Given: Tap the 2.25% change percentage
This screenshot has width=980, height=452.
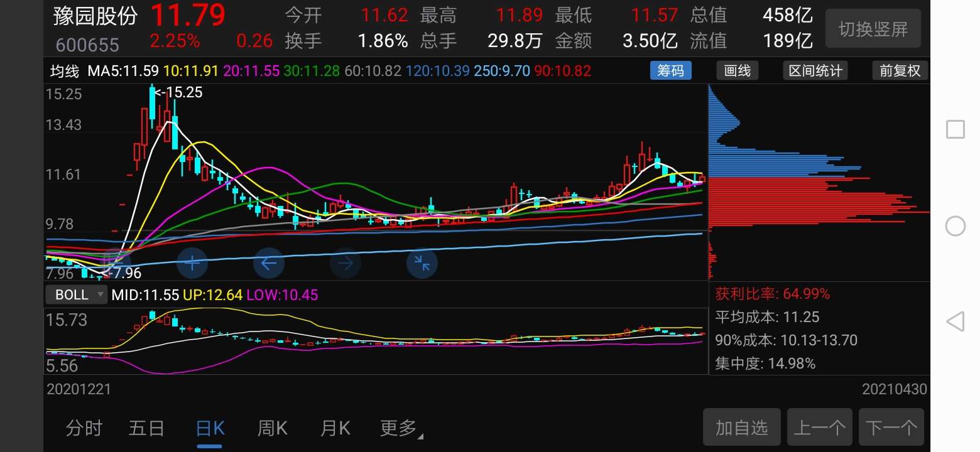Looking at the screenshot, I should pos(175,41).
